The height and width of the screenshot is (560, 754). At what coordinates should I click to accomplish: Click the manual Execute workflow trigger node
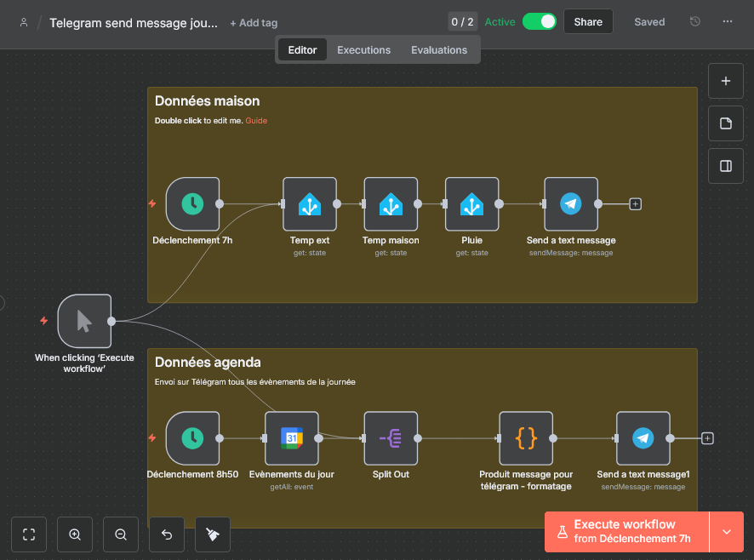click(x=84, y=321)
